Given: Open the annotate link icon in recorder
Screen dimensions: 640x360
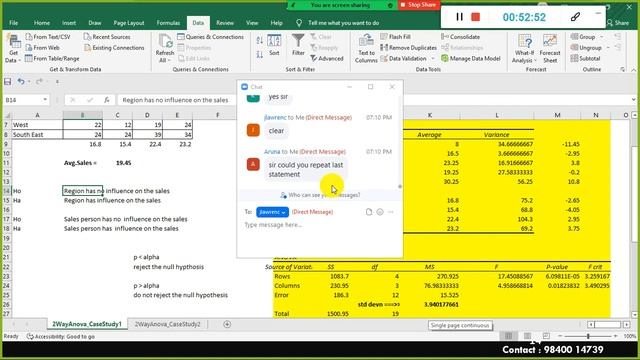Looking at the screenshot, I should click(576, 17).
